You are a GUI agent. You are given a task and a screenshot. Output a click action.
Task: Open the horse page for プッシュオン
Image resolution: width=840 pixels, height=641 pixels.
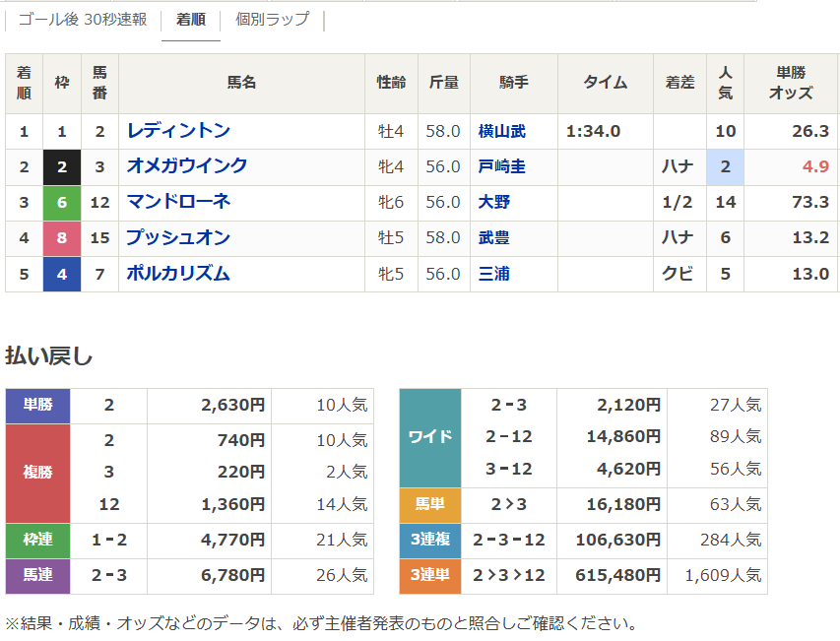pos(175,238)
